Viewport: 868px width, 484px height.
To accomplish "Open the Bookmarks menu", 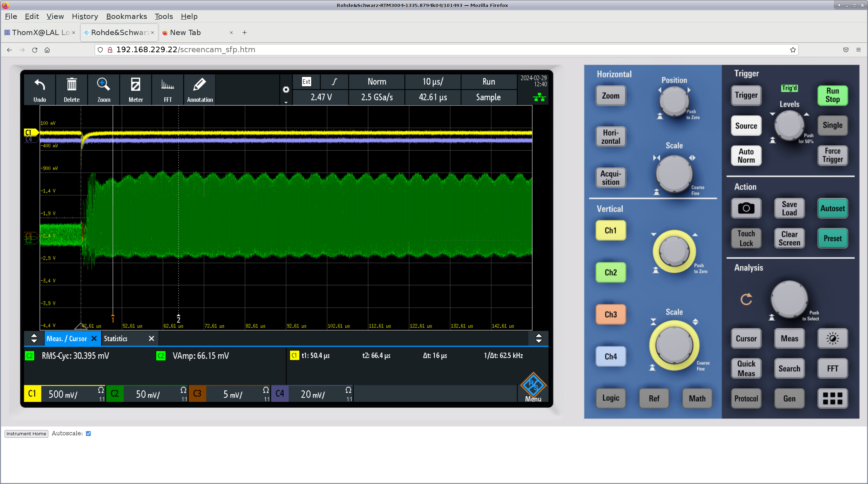I will (126, 16).
